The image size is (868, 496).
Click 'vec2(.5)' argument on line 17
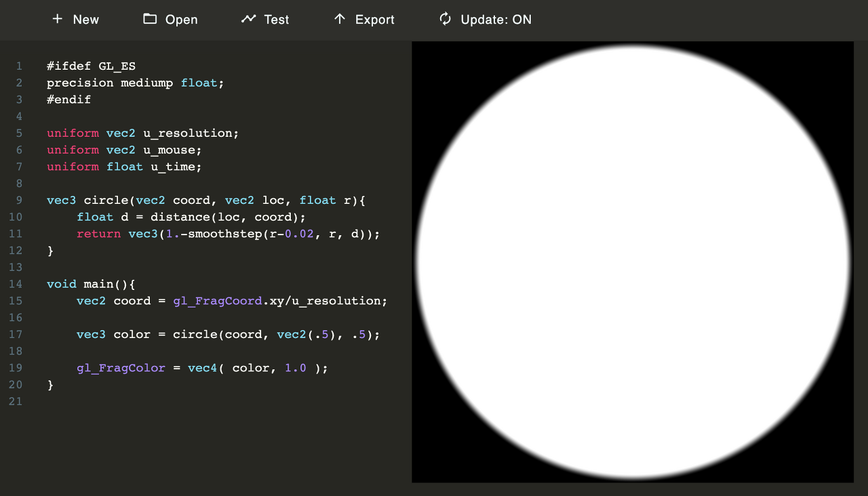[x=307, y=335]
